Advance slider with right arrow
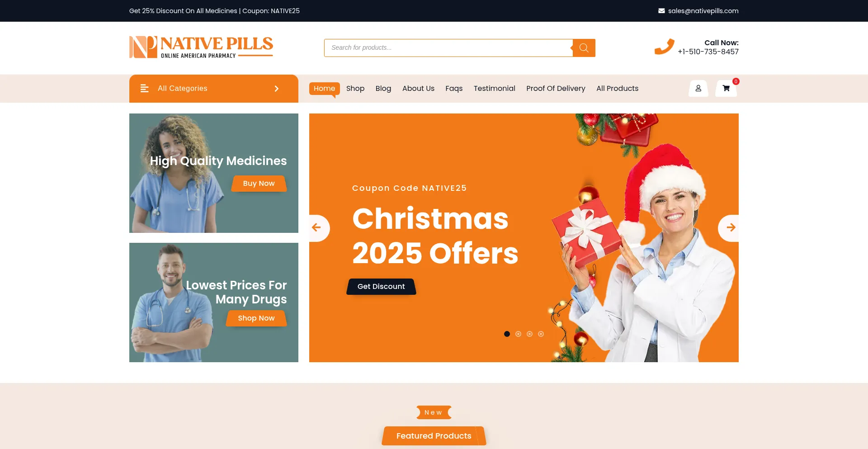 coord(731,228)
